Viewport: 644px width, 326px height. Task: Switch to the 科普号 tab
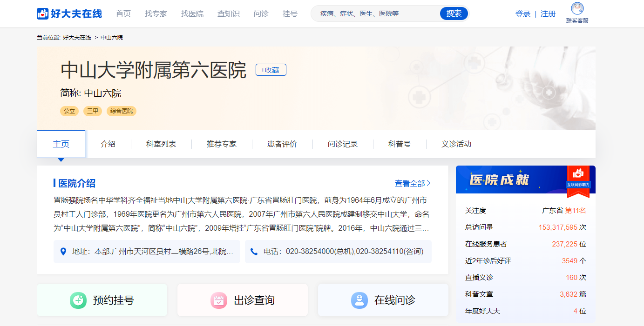tap(400, 144)
